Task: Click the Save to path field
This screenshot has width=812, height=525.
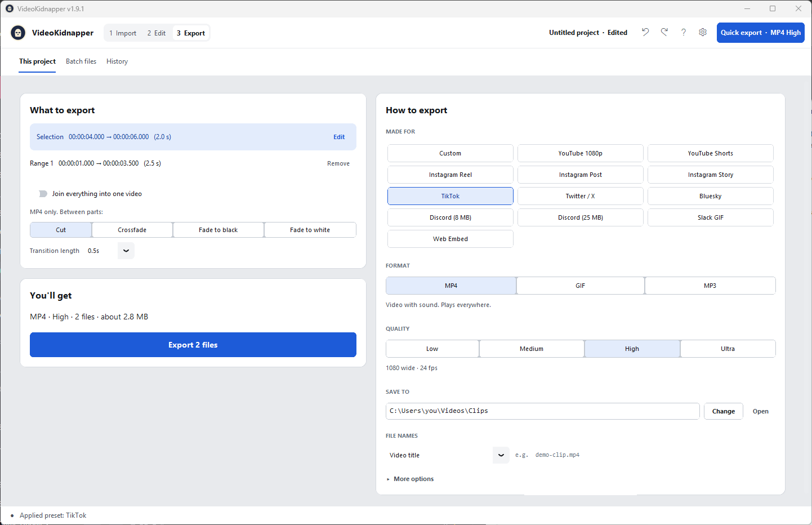Action: [543, 411]
